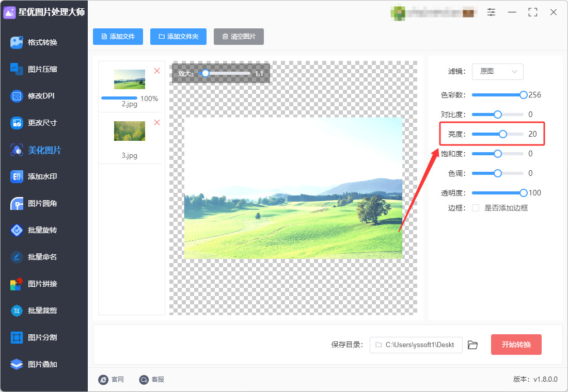Click the 色彩数 color count slider handle
Screen dimensions: 568x392
[x=524, y=95]
